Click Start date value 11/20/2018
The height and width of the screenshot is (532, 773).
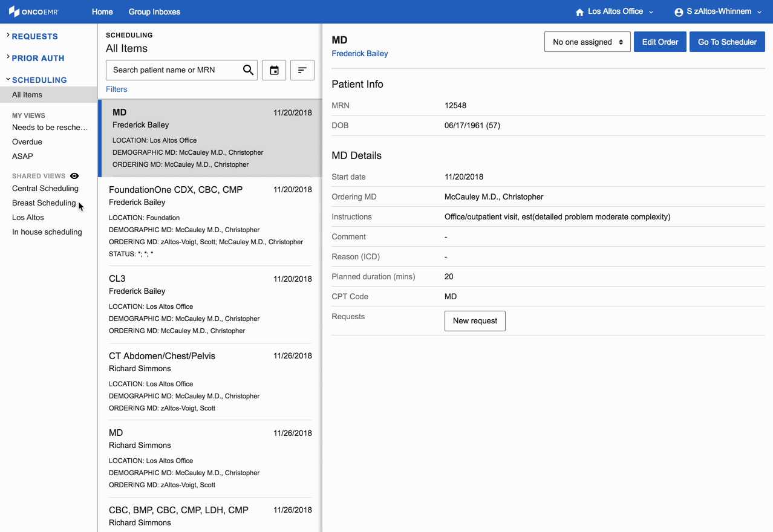click(x=464, y=177)
